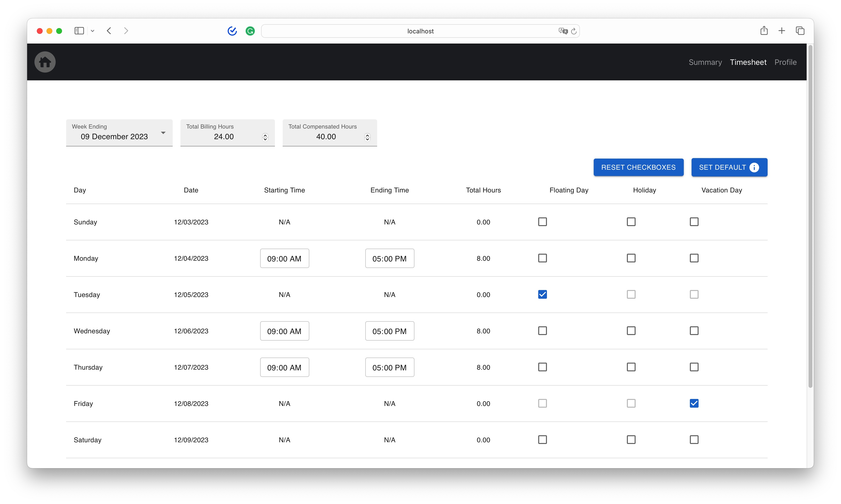Switch to the Summary section
This screenshot has height=504, width=841.
coord(705,62)
